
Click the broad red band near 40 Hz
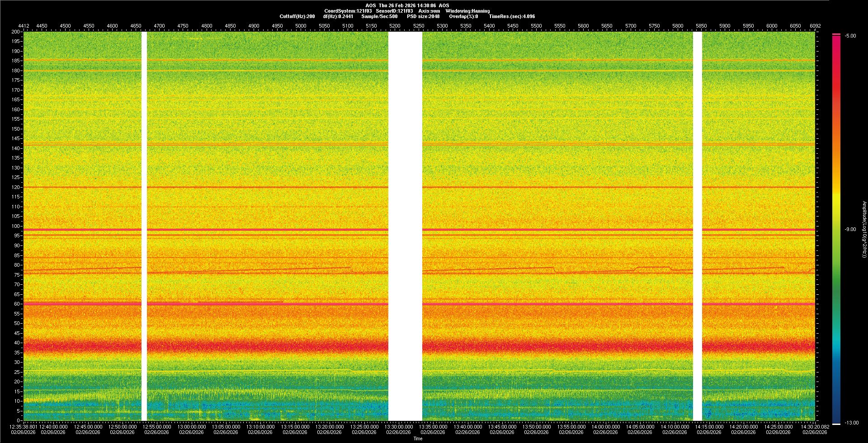click(271, 346)
